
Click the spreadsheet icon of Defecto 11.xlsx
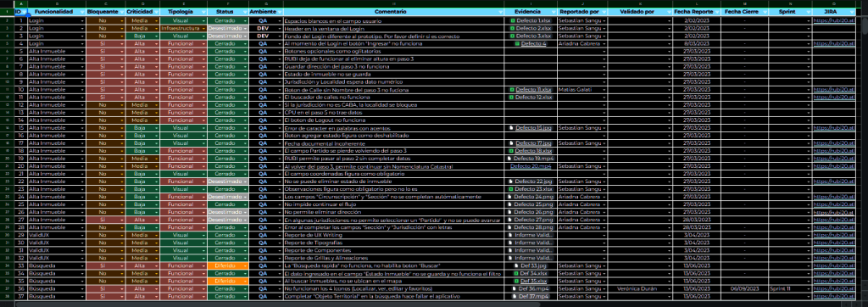click(513, 90)
